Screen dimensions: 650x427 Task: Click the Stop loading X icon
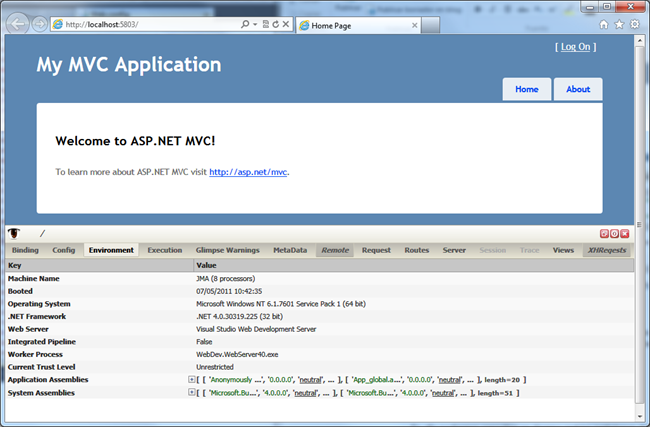click(x=287, y=23)
